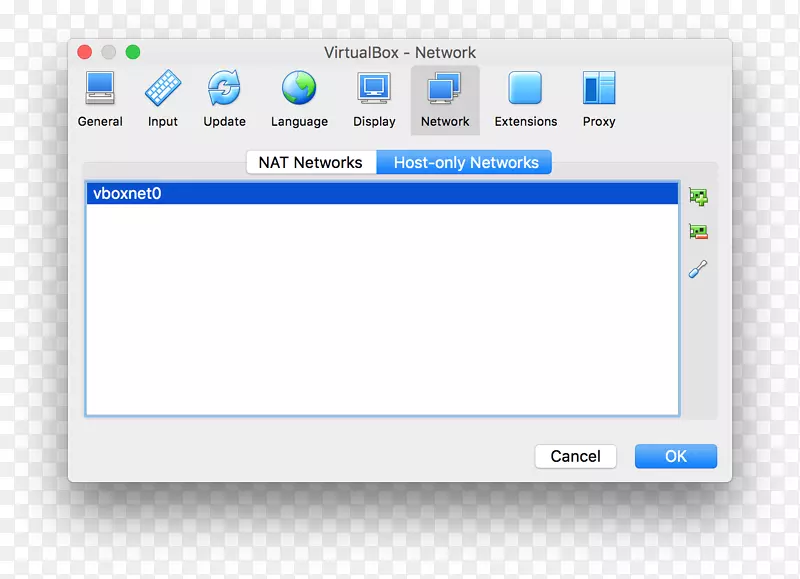Click the green zoom window button

(x=135, y=51)
